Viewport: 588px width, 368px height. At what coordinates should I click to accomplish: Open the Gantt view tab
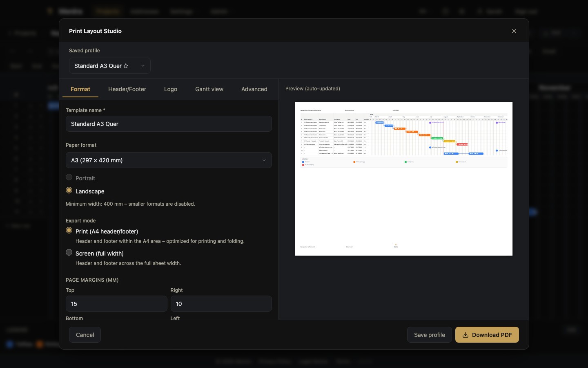pos(209,89)
